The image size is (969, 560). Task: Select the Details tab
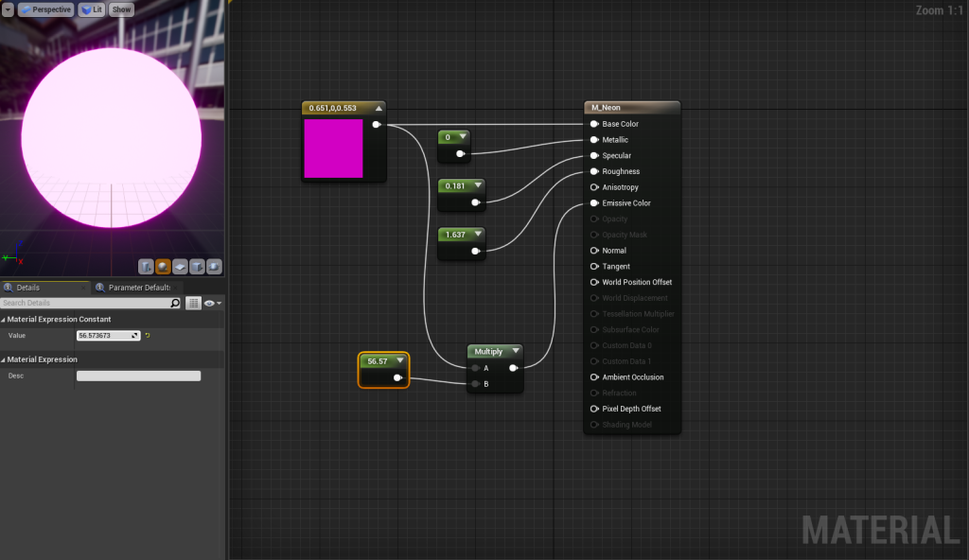pyautogui.click(x=28, y=288)
